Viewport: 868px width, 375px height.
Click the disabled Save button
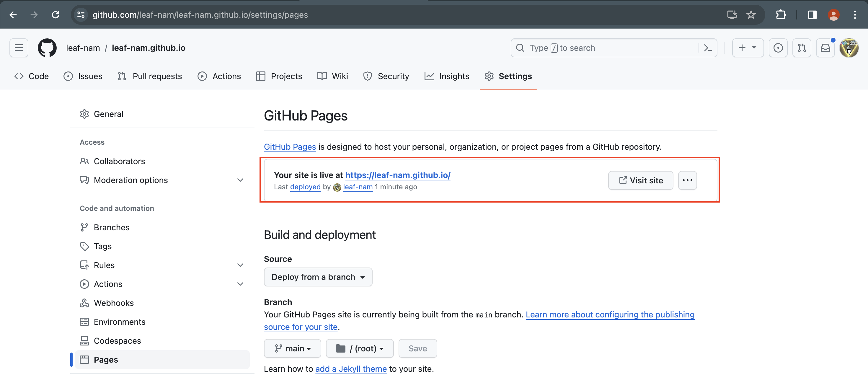(417, 348)
